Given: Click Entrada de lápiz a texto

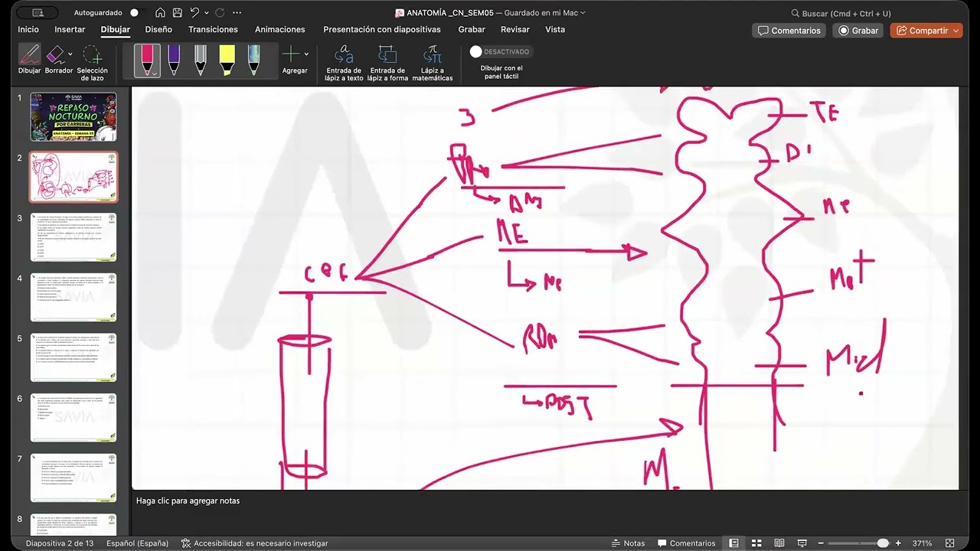Looking at the screenshot, I should pyautogui.click(x=345, y=63).
